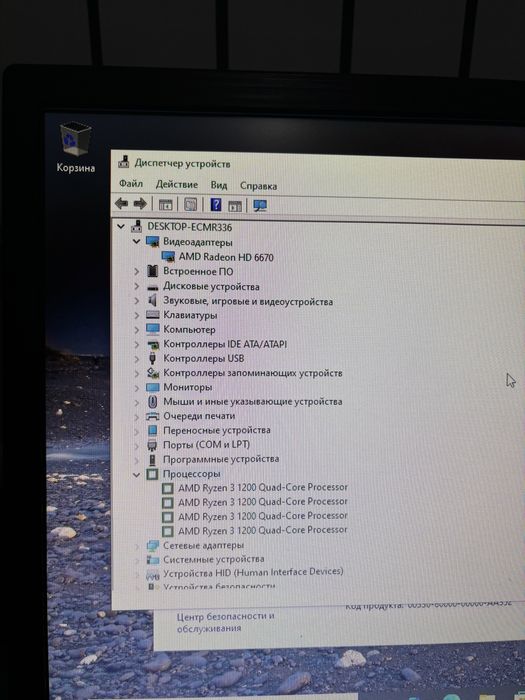This screenshot has width=525, height=700.
Task: Click the Back arrow toolbar icon
Action: (x=121, y=204)
